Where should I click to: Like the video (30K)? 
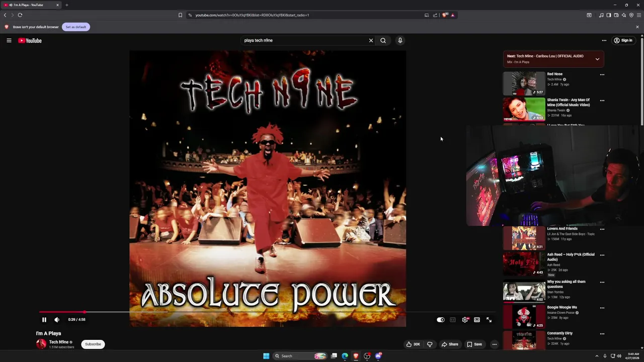[413, 344]
